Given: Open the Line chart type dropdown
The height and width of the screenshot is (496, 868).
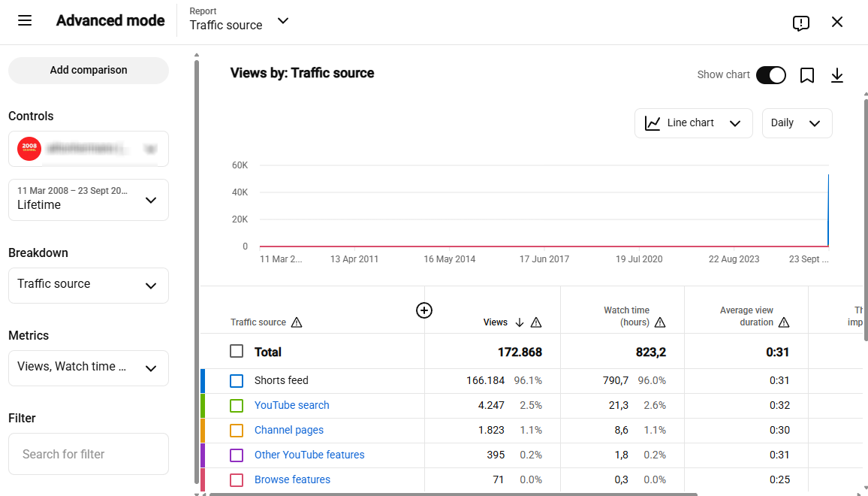Looking at the screenshot, I should [x=694, y=123].
